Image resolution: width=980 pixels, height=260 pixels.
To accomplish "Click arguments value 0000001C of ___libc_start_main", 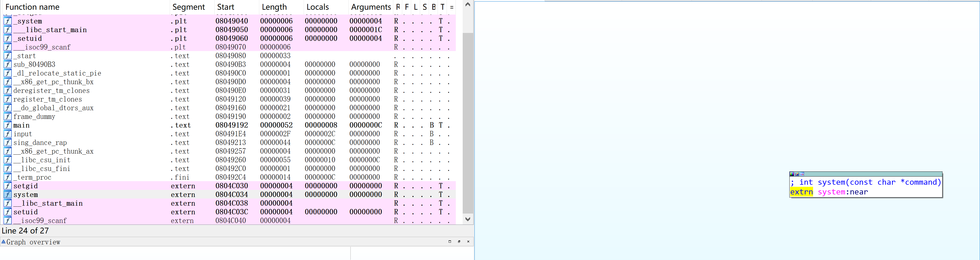I will (x=366, y=30).
